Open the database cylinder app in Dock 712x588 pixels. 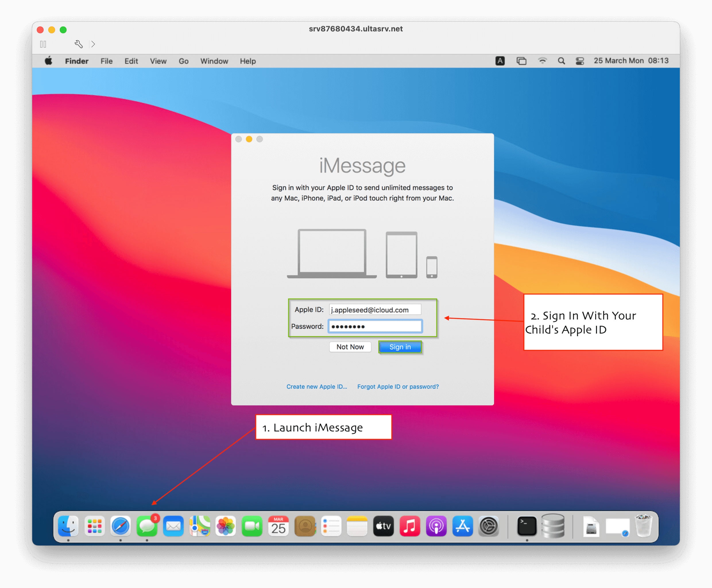click(x=553, y=526)
